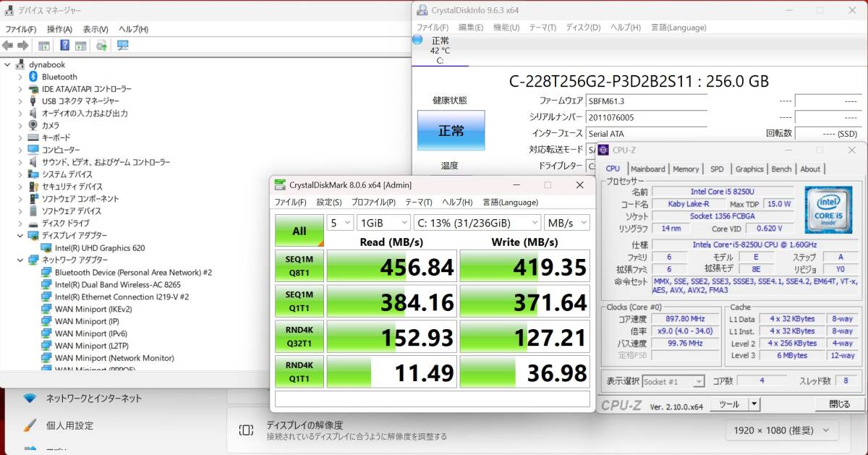Click the ツール button in CPU-Z
Image resolution: width=868 pixels, height=455 pixels.
729,404
